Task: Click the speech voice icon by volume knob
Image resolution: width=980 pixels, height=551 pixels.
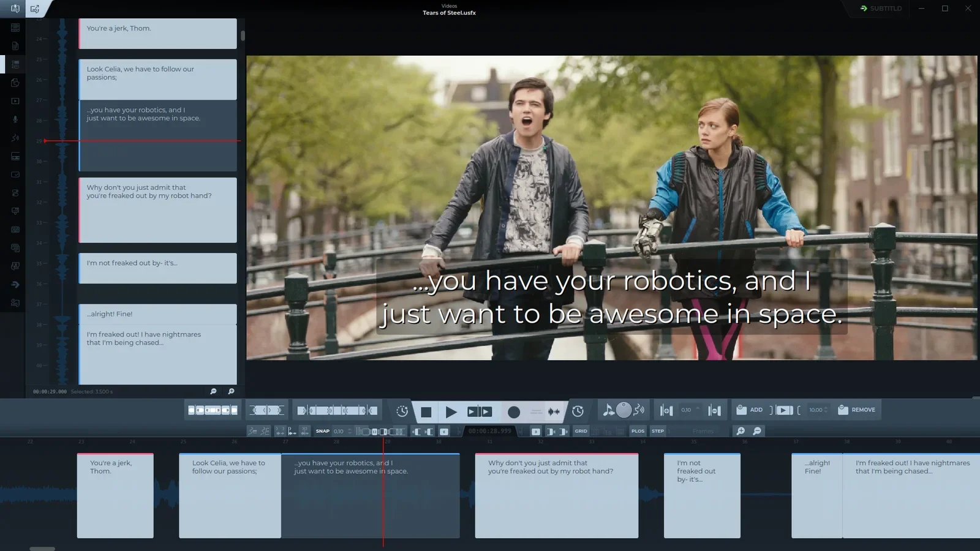Action: (x=639, y=410)
